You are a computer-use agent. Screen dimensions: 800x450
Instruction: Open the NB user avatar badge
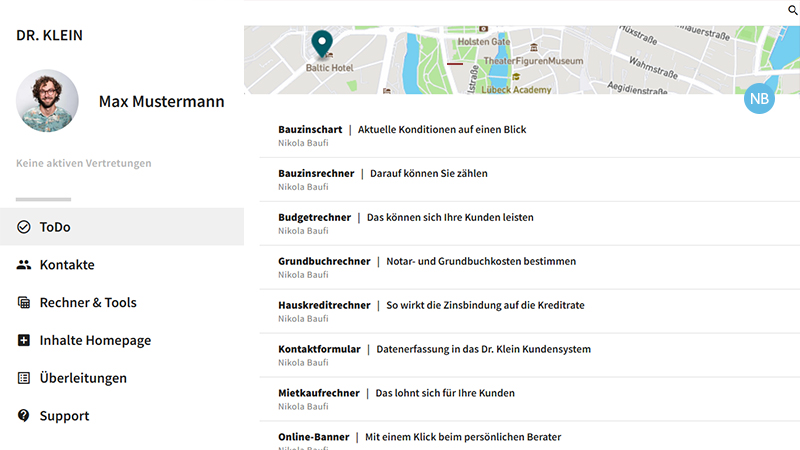(760, 99)
